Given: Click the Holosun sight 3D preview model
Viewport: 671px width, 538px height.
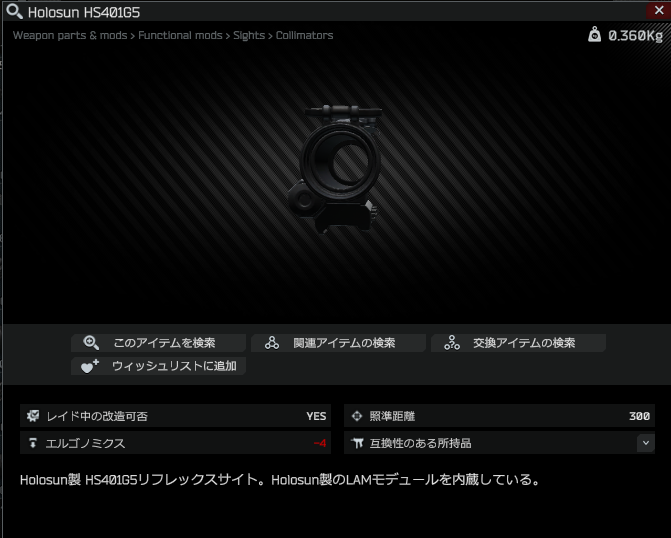Looking at the screenshot, I should pos(335,169).
